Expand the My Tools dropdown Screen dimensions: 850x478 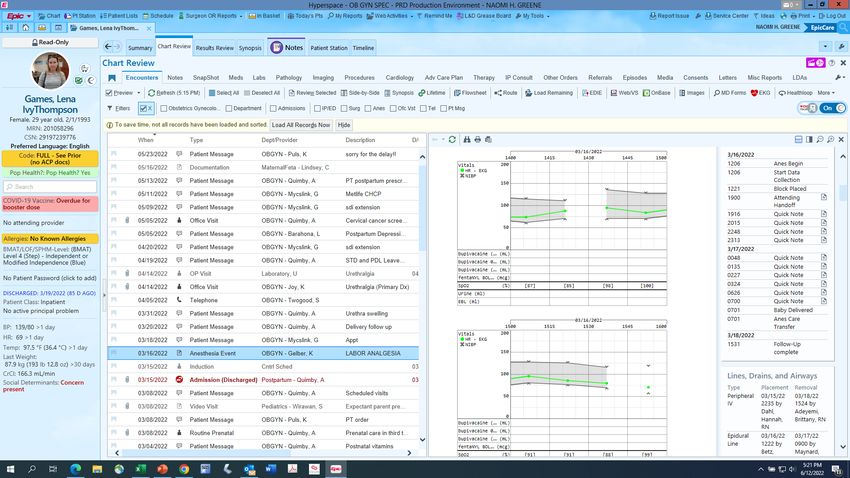[548, 16]
